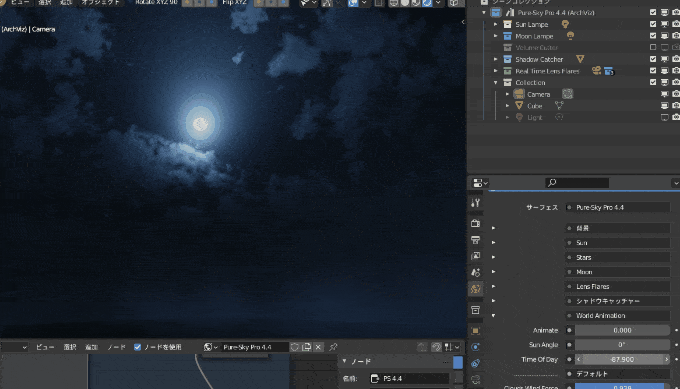Open the Object Constraints properties tab icon
Screen dimensions: 680x389
tap(475, 363)
